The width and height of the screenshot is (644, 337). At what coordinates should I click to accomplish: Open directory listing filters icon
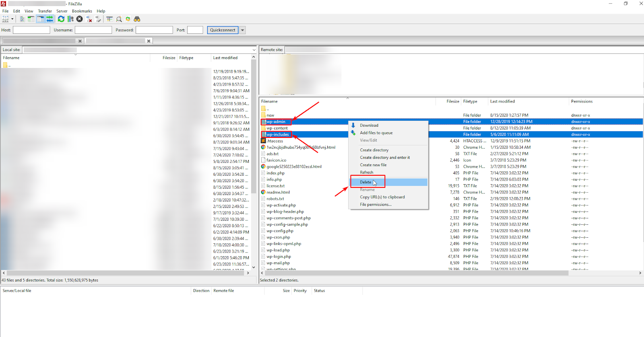pos(109,19)
